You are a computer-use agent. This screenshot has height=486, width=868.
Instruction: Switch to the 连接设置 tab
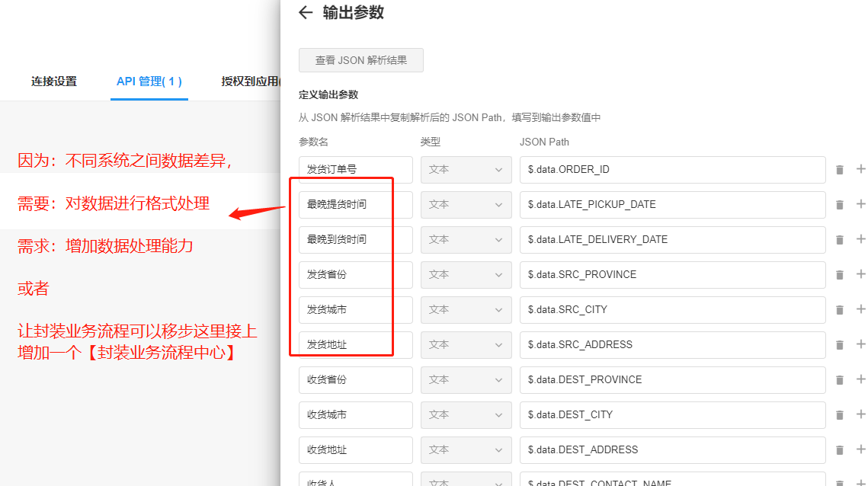point(54,82)
